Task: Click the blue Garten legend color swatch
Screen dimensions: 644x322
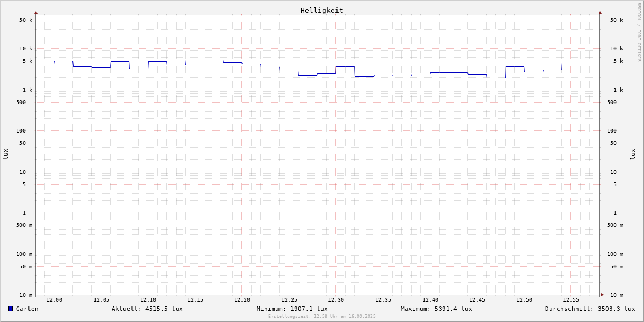Action: coord(10,309)
